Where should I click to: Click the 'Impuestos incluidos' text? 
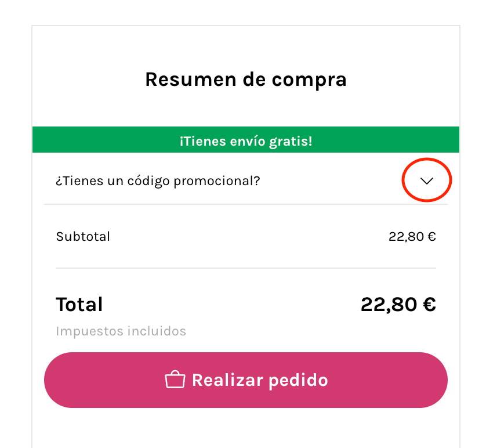point(121,331)
